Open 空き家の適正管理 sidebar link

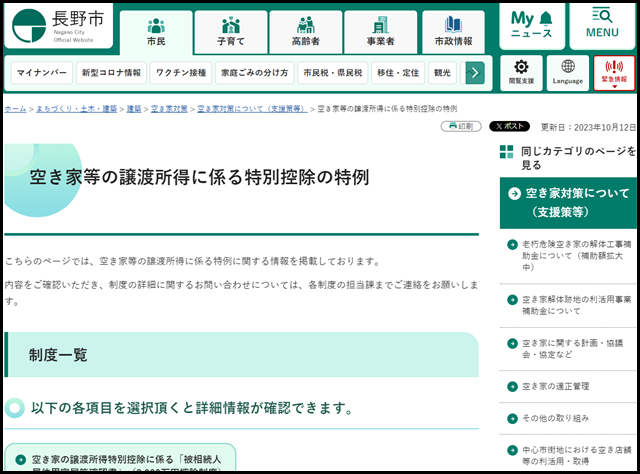(x=556, y=386)
